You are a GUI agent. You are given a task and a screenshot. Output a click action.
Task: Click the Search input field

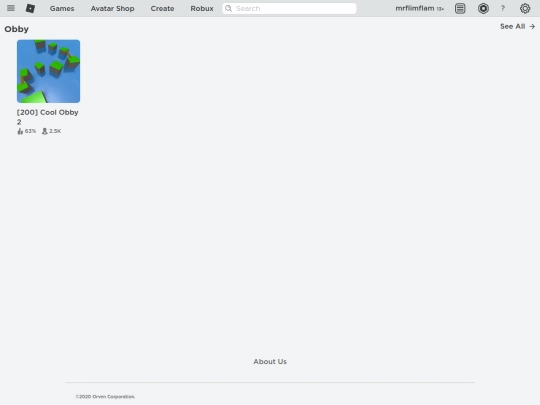point(289,8)
